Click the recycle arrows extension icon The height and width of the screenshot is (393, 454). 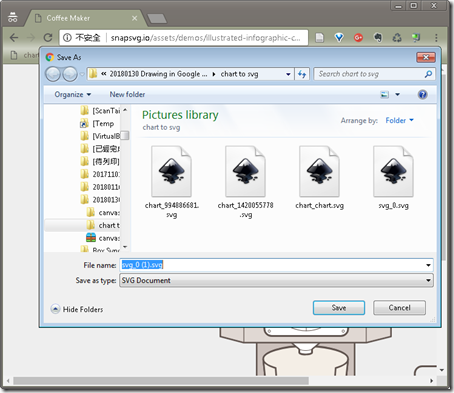click(397, 38)
